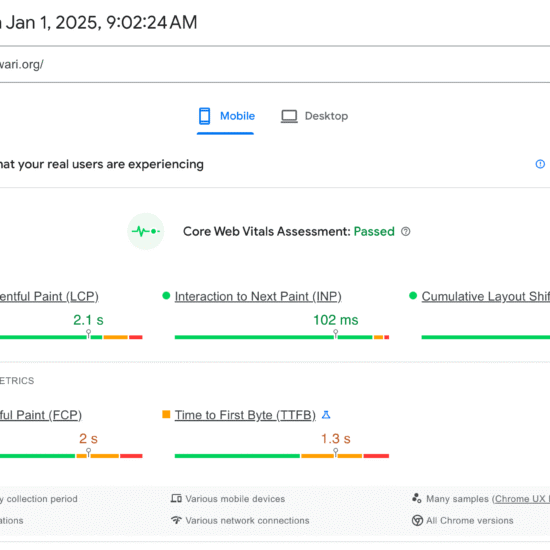Open the Largest Contentful Paint (LCP) link

tap(49, 297)
